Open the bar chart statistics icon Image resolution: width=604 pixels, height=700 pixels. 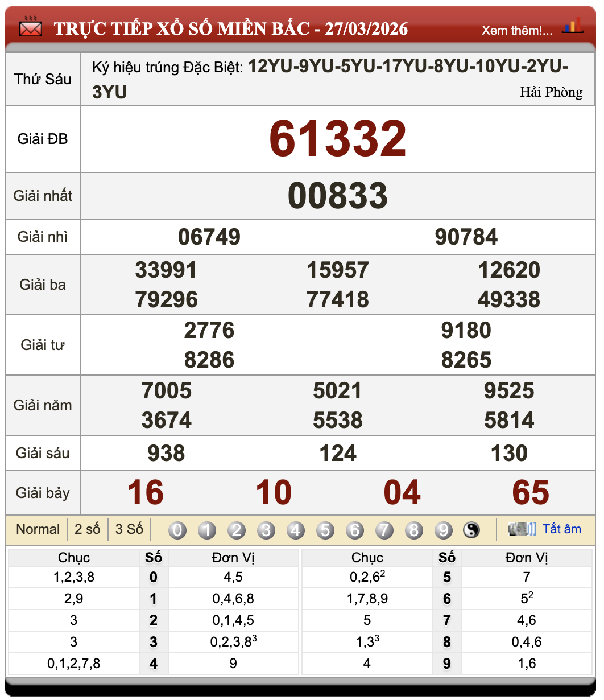click(572, 26)
